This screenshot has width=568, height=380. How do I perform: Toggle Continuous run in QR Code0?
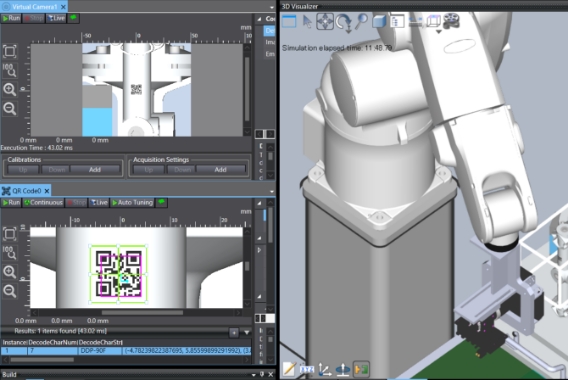[x=43, y=202]
